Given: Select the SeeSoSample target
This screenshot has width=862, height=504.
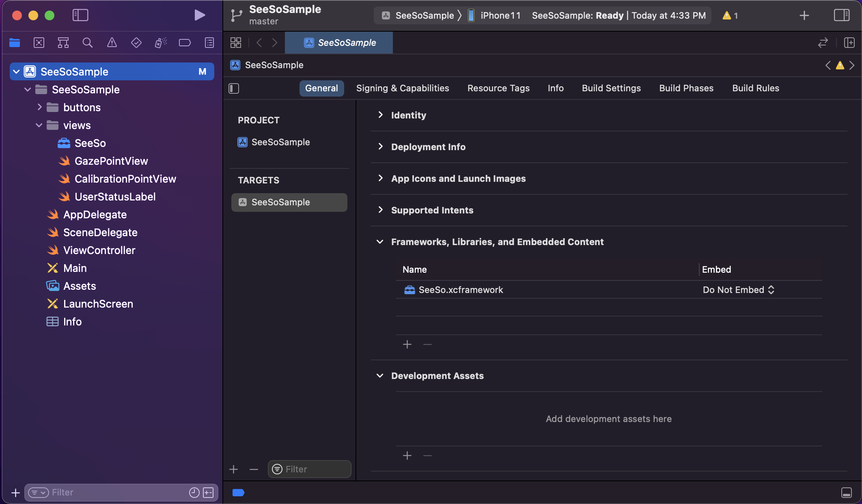Looking at the screenshot, I should coord(289,202).
